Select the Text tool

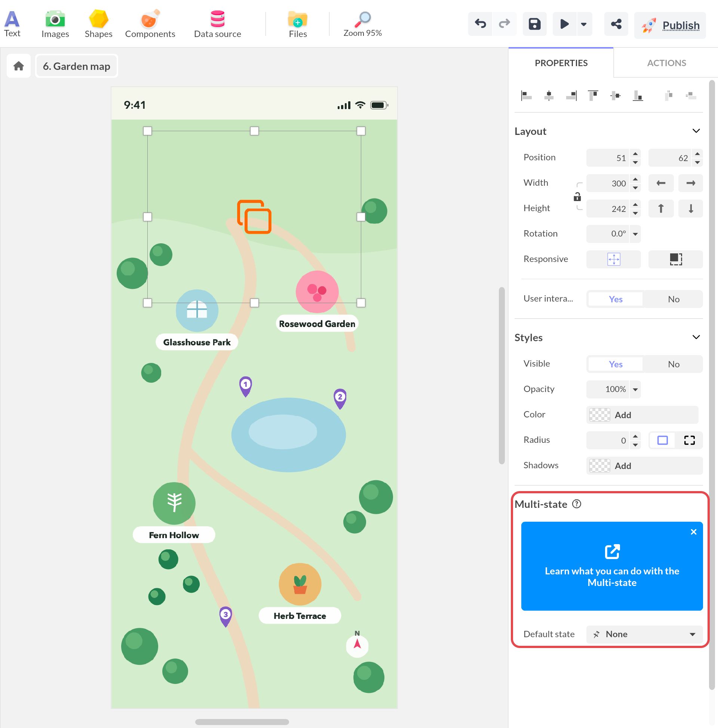pos(12,24)
